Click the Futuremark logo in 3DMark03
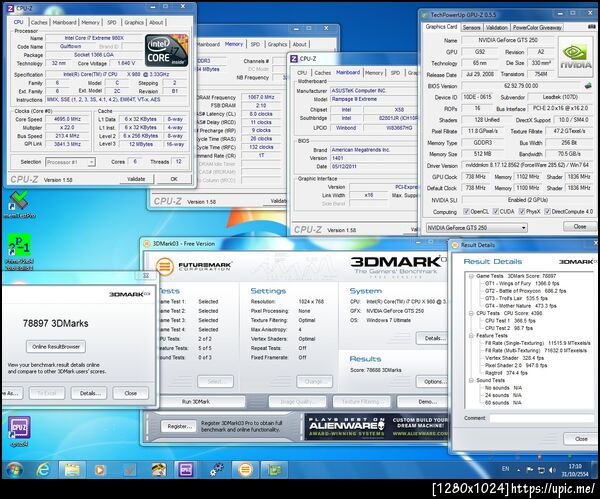 click(194, 265)
